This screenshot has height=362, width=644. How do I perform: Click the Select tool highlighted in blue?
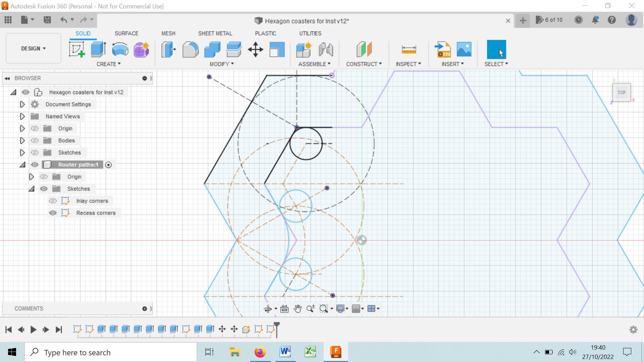coord(496,49)
